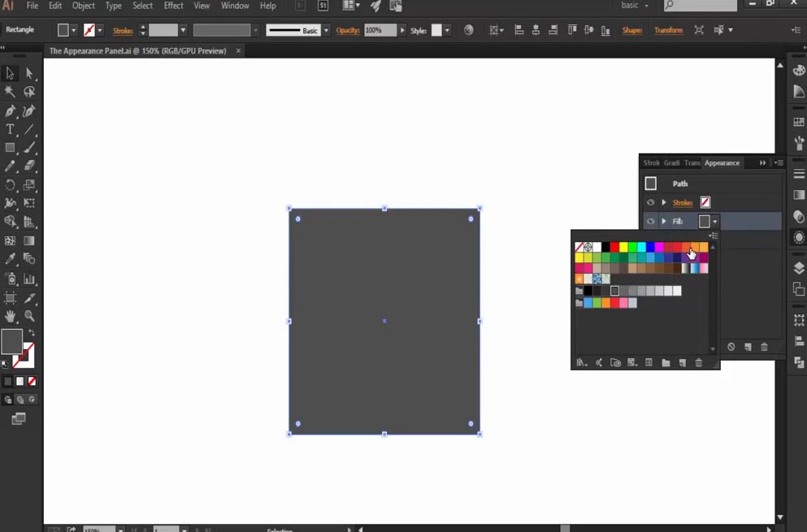Select the Eyedropper tool
The width and height of the screenshot is (807, 532).
tap(10, 259)
